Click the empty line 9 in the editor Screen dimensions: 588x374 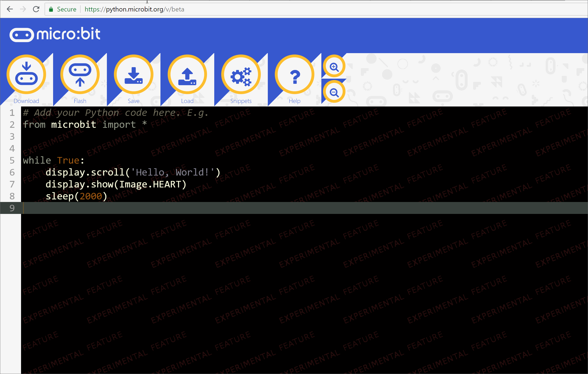(x=146, y=208)
